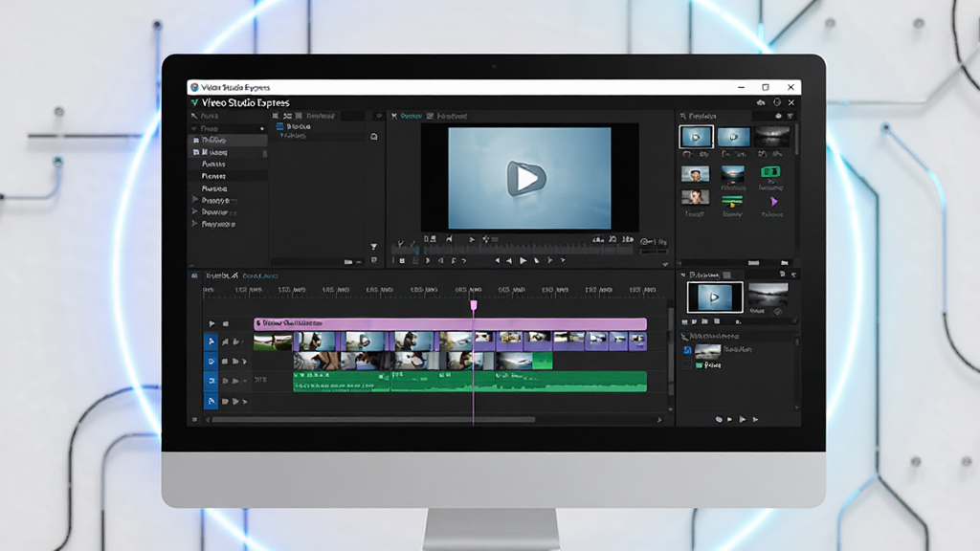Select the outlined first thumbnail in the effects panel

(696, 137)
